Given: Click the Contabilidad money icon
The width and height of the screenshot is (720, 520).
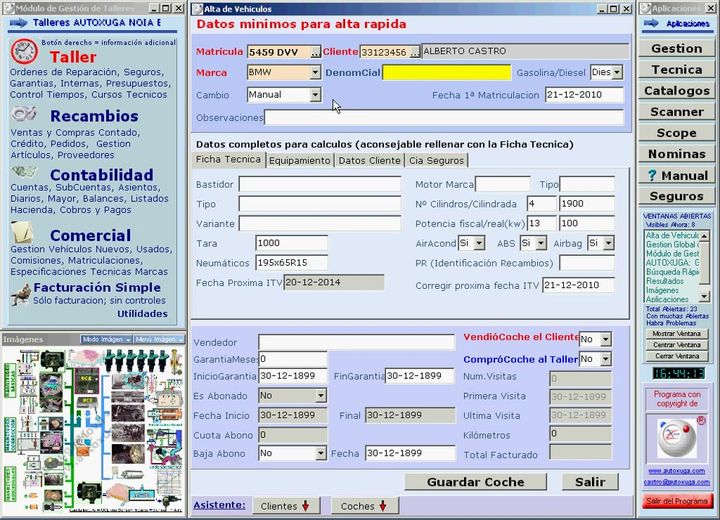Looking at the screenshot, I should click(24, 172).
